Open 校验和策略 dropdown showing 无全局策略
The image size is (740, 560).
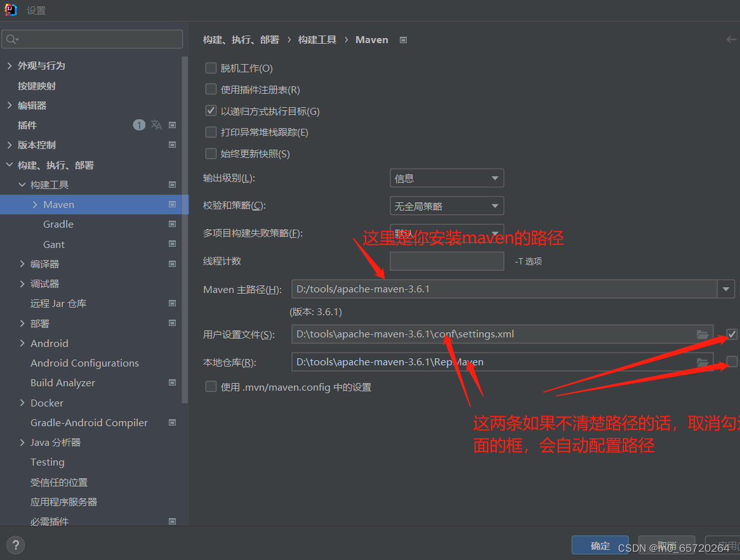[x=447, y=205]
